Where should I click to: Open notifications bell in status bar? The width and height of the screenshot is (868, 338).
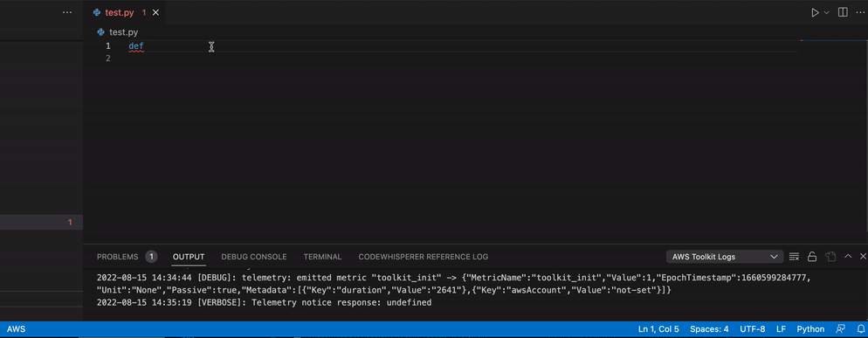pos(860,329)
